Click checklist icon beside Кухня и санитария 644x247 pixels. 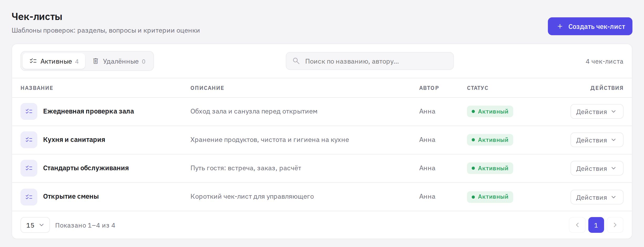(29, 140)
